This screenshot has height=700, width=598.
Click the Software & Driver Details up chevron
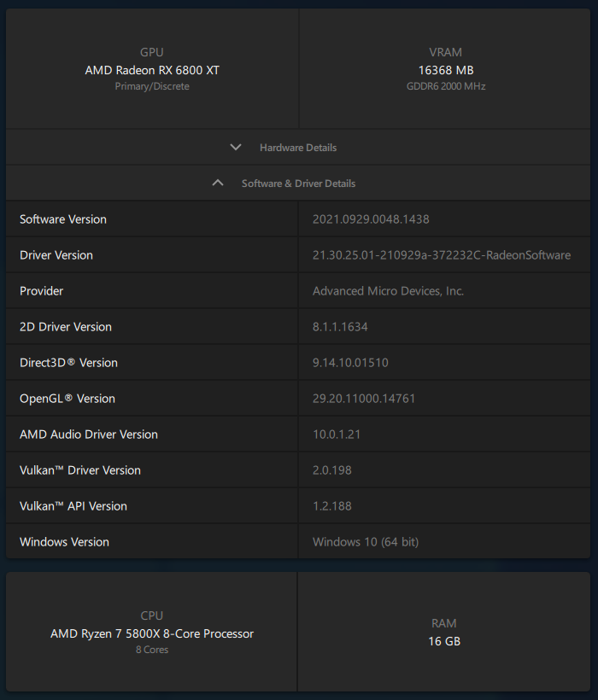218,183
